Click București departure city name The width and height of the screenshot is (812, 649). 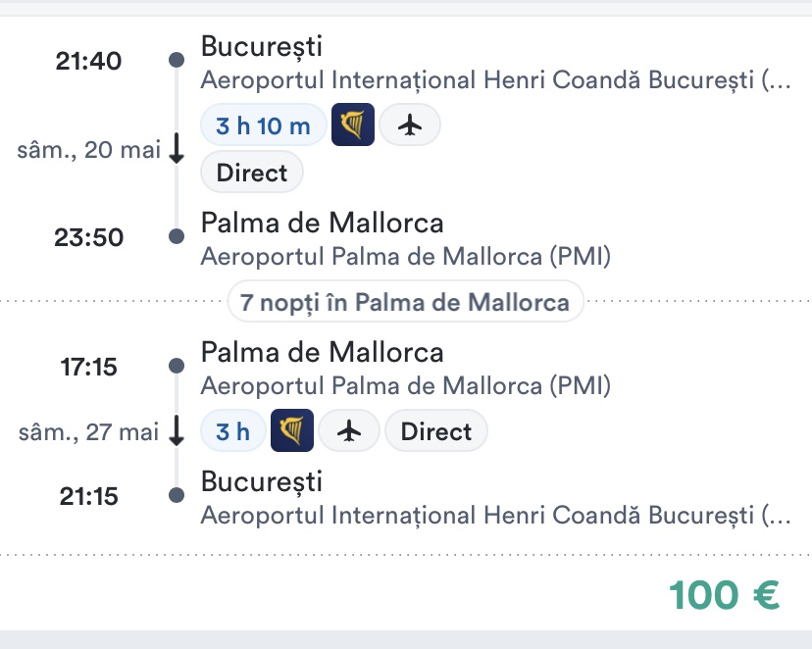coord(262,46)
